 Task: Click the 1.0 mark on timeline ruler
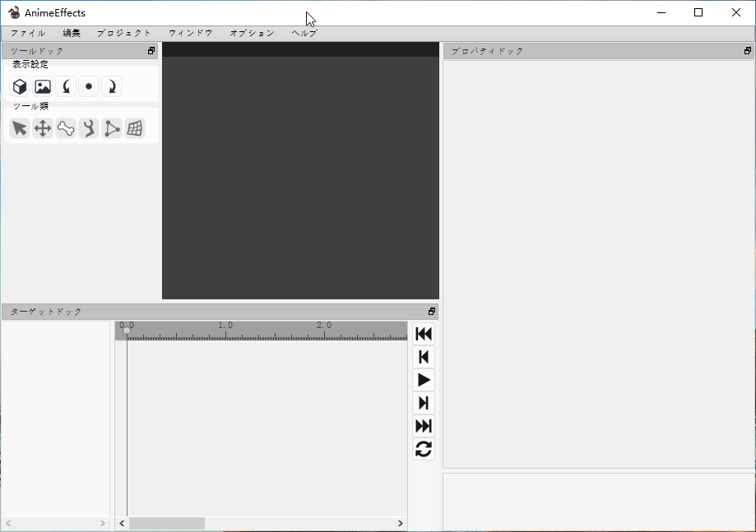pos(225,326)
